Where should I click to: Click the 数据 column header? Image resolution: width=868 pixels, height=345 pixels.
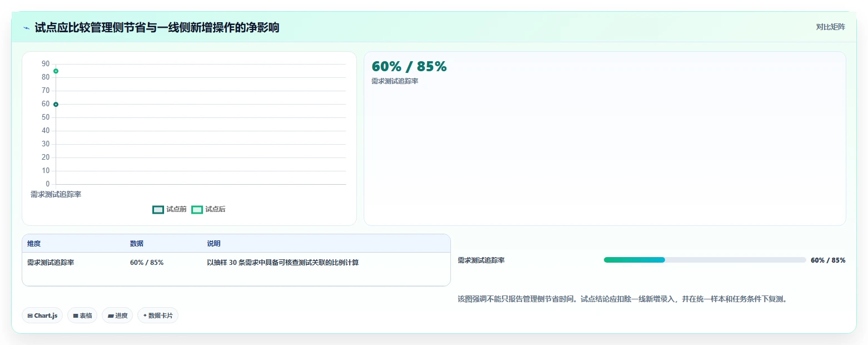[x=137, y=244]
